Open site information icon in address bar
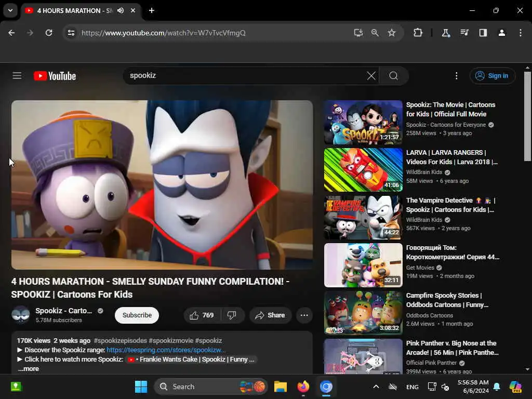This screenshot has height=399, width=532. click(71, 33)
